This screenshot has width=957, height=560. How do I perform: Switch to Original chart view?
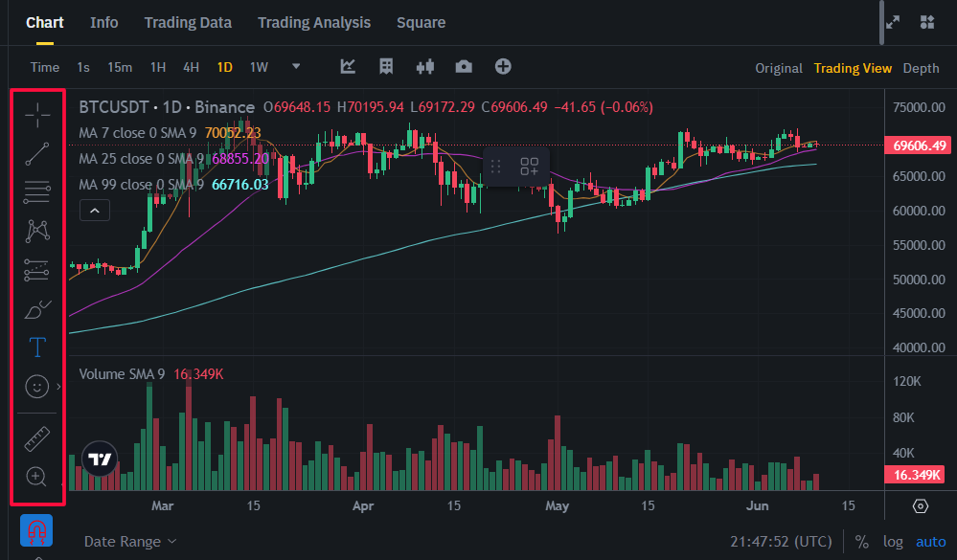click(779, 68)
